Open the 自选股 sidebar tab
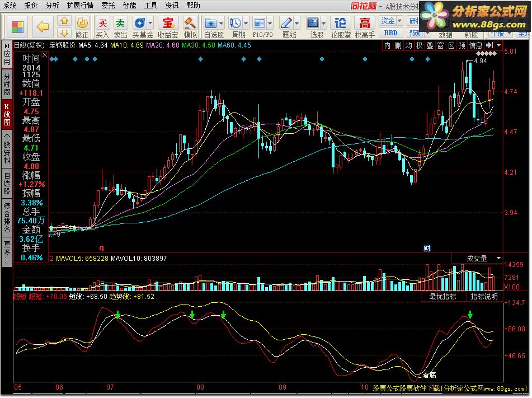Image resolution: width=532 pixels, height=398 pixels. 7,184
